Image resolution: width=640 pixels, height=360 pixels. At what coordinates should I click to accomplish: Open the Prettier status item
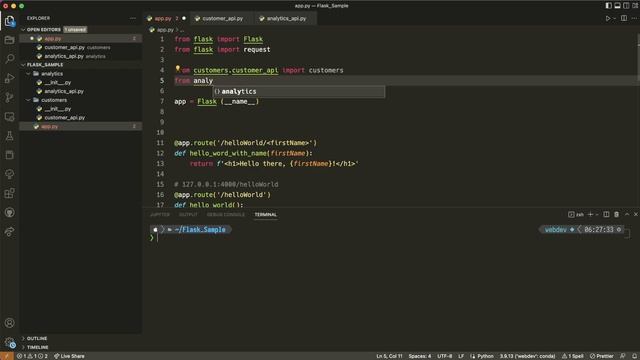[602, 356]
